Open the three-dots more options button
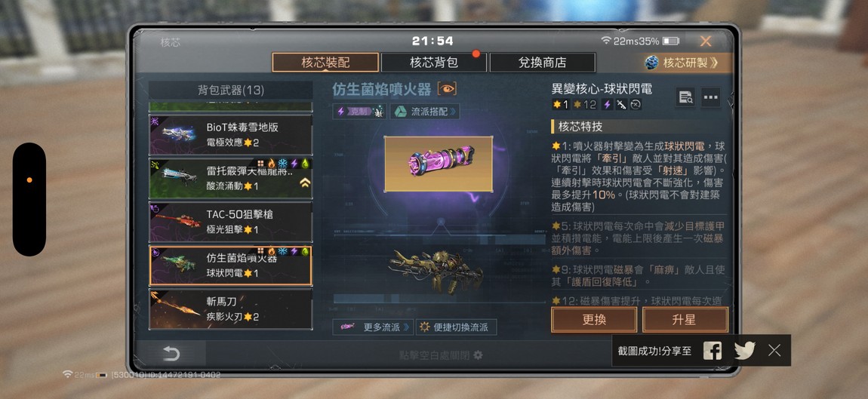Viewport: 868px width, 399px height. (x=710, y=97)
